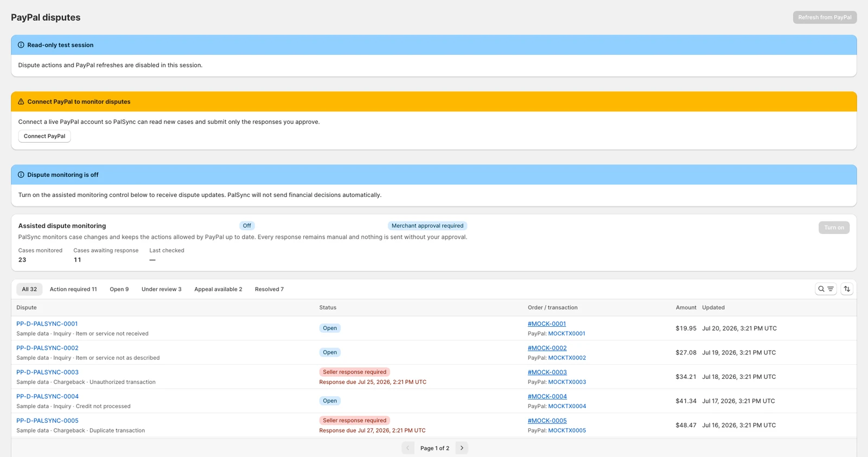Screen dimensions: 868x457
Task: Click the sort disputes arrows icon
Action: pyautogui.click(x=847, y=289)
